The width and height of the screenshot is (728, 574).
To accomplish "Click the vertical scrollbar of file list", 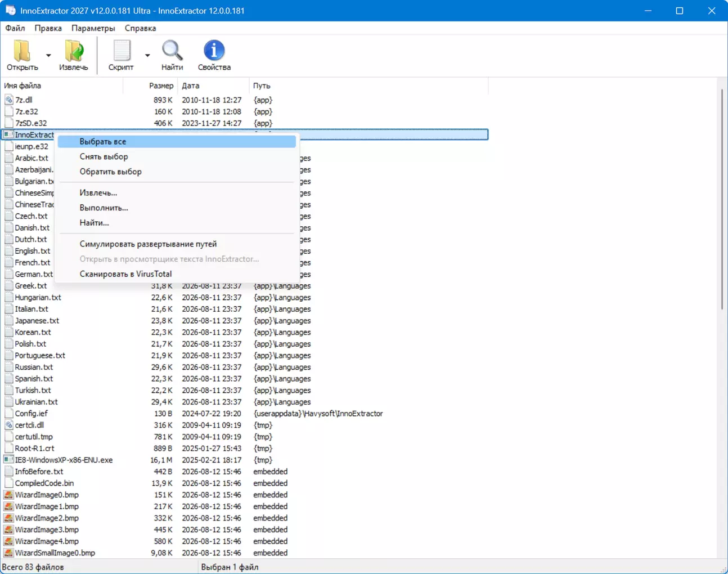I will (x=722, y=200).
